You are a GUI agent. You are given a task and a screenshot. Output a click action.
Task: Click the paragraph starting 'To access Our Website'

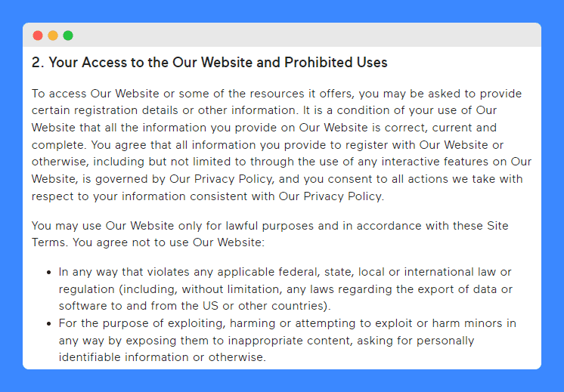281,145
